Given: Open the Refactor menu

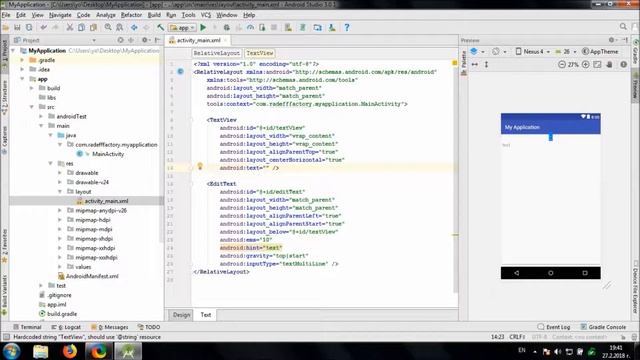Looking at the screenshot, I should [131, 15].
